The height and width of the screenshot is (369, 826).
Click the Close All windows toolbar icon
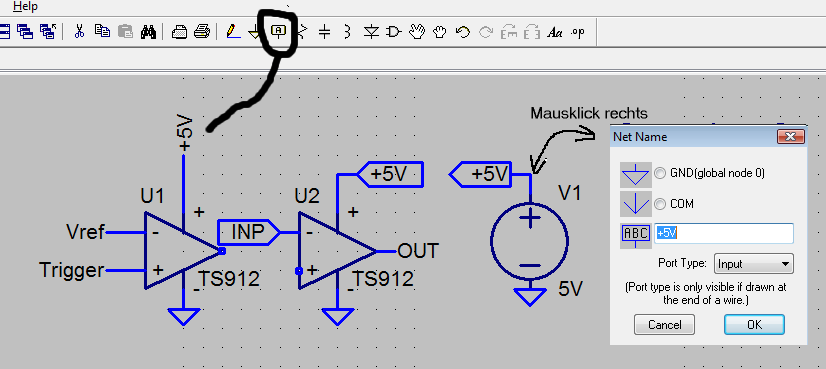tap(48, 32)
